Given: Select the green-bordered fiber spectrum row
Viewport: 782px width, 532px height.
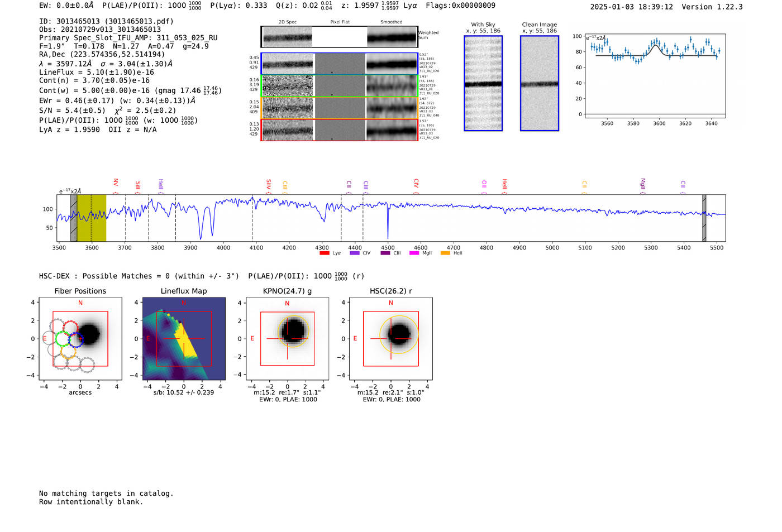Looking at the screenshot, I should click(x=339, y=86).
